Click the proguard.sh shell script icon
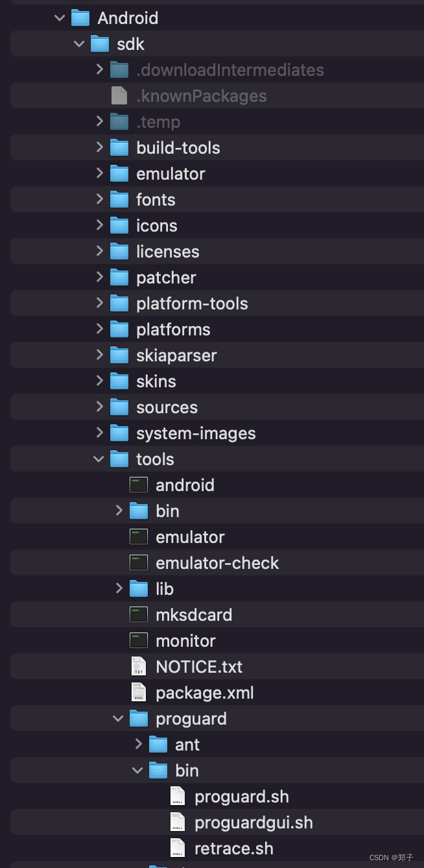This screenshot has height=868, width=424. click(x=177, y=796)
